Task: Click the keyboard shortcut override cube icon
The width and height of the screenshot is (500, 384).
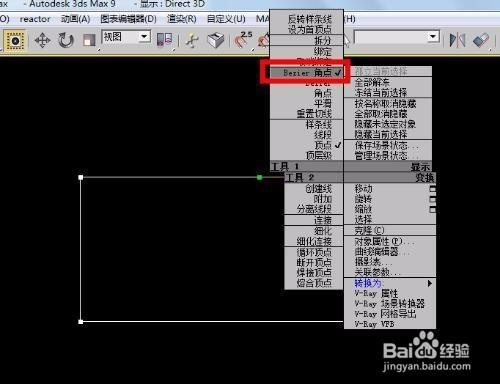Action: (x=215, y=40)
